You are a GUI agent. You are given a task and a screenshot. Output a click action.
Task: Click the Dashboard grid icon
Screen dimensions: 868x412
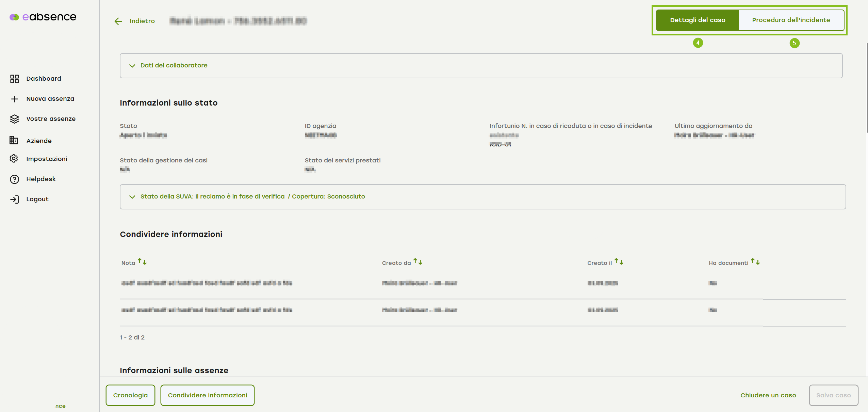coord(14,79)
